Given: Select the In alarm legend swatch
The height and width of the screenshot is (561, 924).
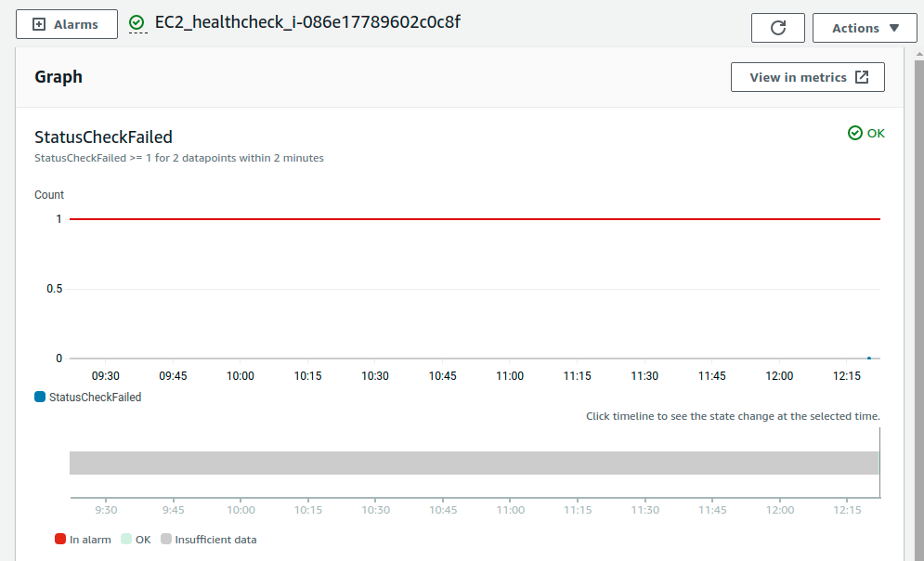Looking at the screenshot, I should (60, 539).
